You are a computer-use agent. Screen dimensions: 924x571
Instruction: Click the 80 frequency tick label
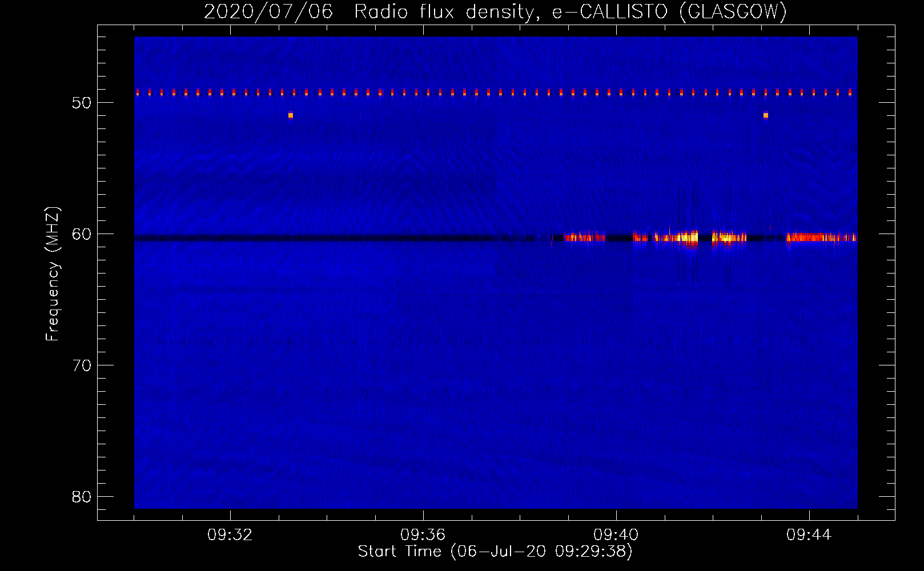[x=82, y=497]
